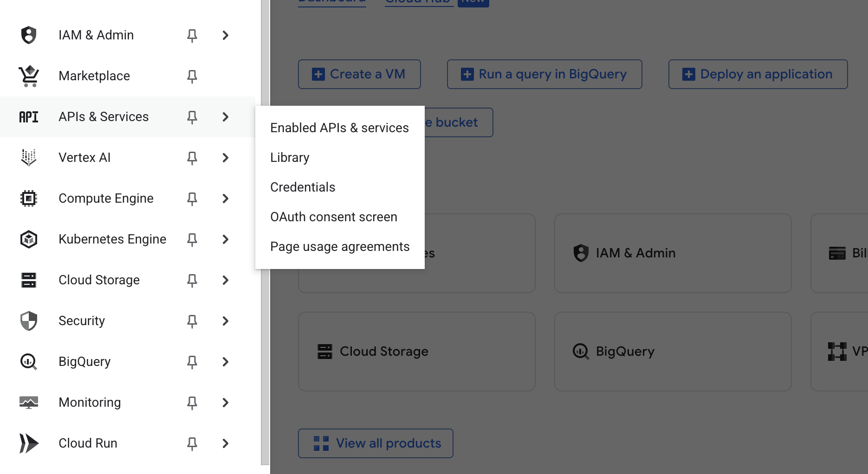Pin Cloud Run to the menu

pos(192,443)
